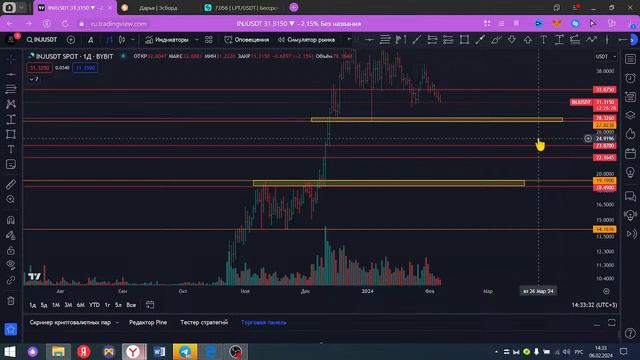
Task: Select the ruler measure tool
Action: point(11,184)
